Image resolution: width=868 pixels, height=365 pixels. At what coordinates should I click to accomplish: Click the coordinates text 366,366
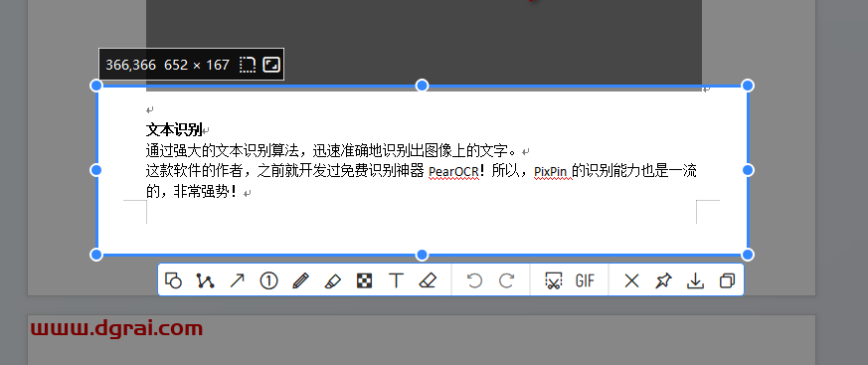coord(130,65)
